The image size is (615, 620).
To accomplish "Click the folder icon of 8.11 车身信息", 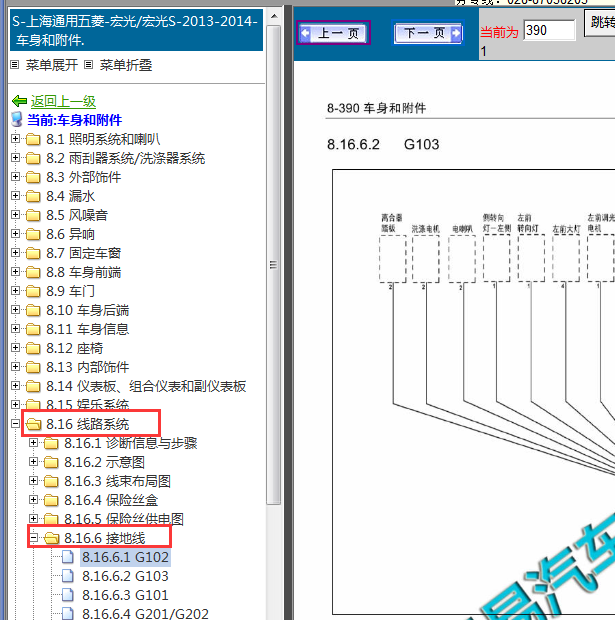I will coord(33,329).
